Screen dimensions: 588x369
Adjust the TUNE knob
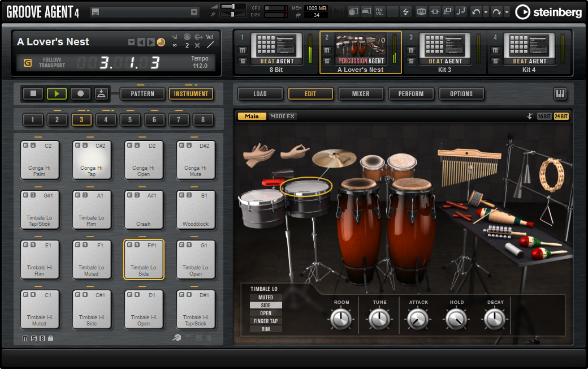pos(379,319)
